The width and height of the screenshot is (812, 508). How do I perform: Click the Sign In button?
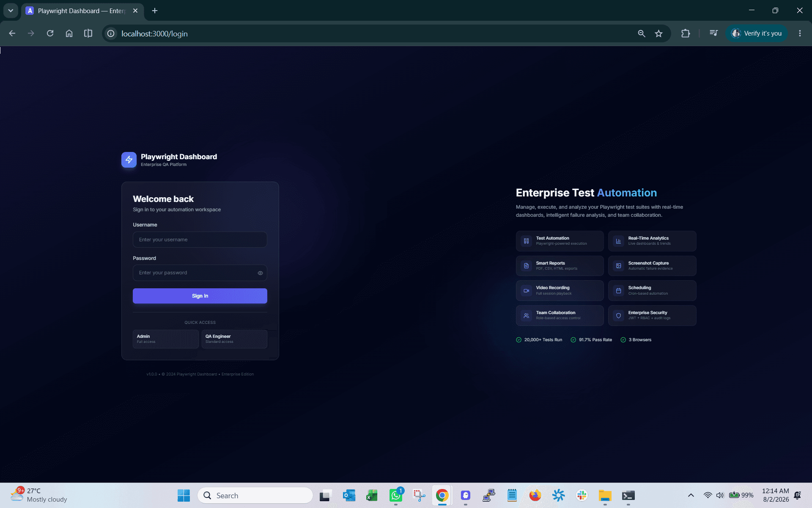(x=200, y=296)
